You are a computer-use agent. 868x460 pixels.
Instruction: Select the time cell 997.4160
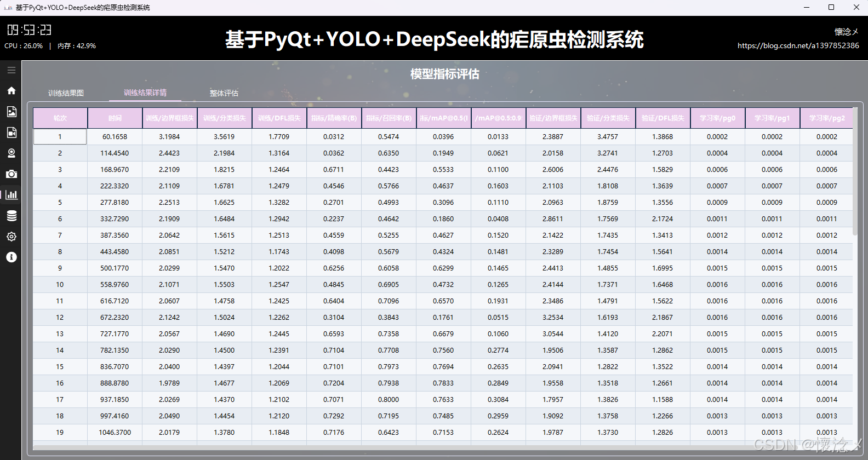115,416
